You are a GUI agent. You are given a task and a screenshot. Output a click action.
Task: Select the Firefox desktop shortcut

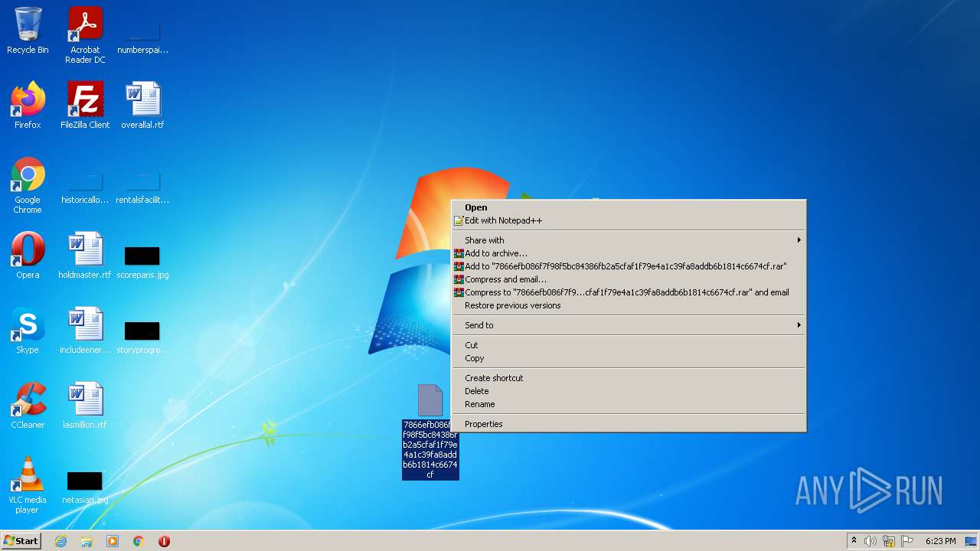(x=28, y=106)
